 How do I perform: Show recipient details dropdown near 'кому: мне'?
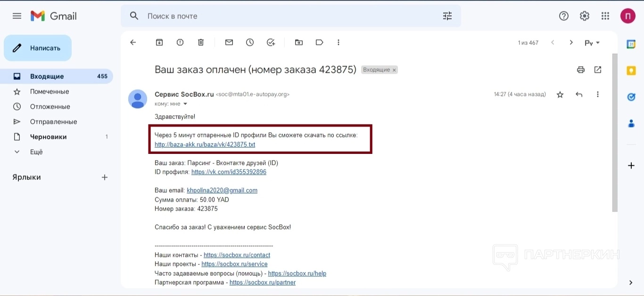[185, 104]
